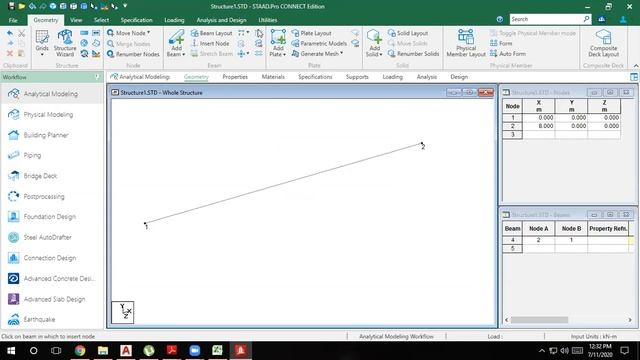Click the Add Solid icon
The width and height of the screenshot is (640, 360).
[374, 38]
